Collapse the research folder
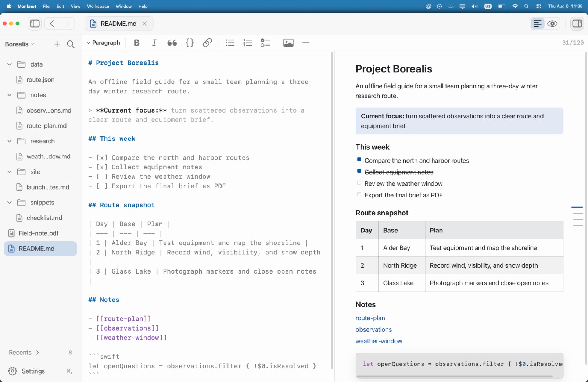 point(10,141)
